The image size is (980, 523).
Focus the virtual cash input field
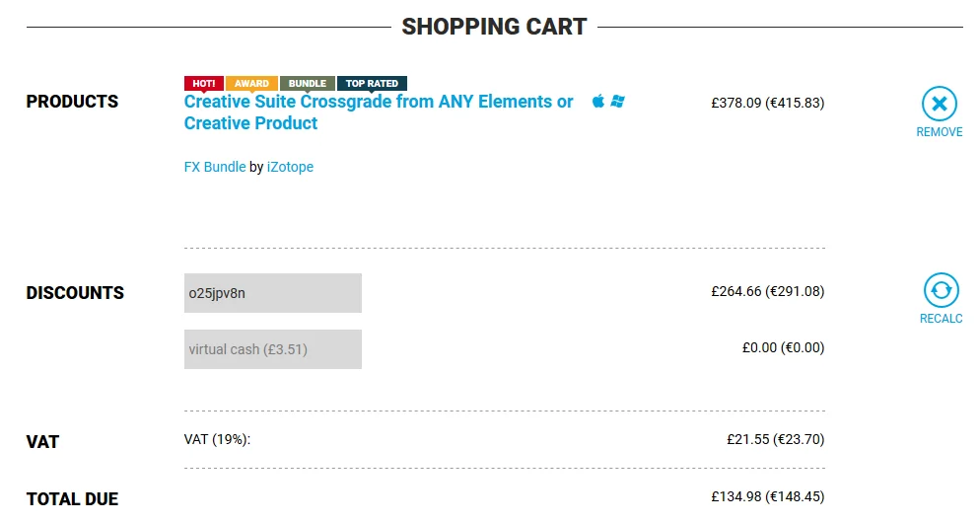coord(272,349)
